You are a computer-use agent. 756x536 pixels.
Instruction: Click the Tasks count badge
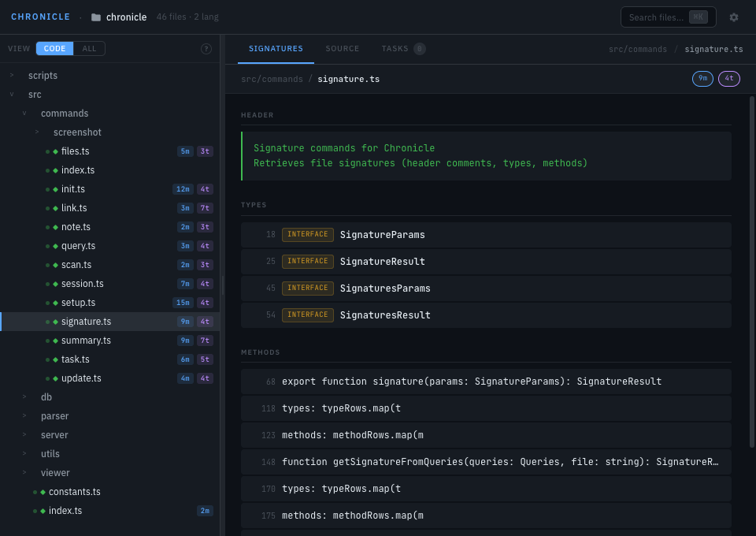[420, 49]
